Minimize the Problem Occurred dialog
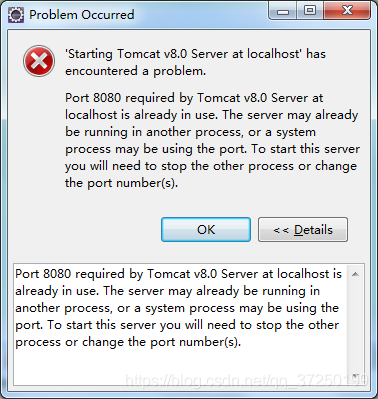Viewport: 378px width, 399px height. [x=283, y=12]
